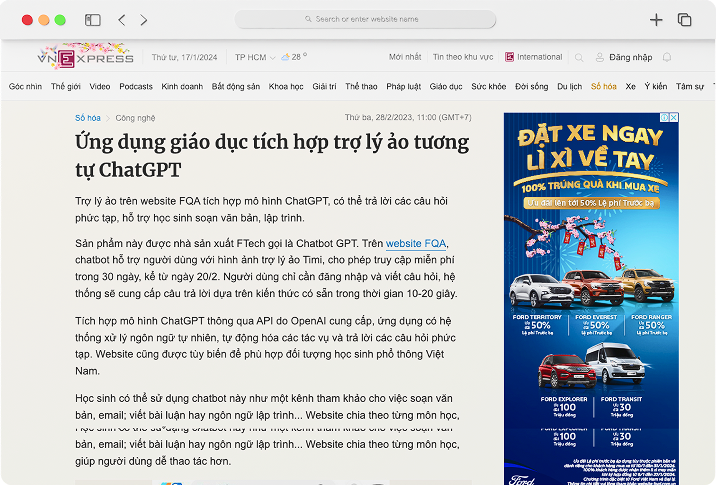This screenshot has height=485, width=716.
Task: Open the Video menu item
Action: point(100,86)
